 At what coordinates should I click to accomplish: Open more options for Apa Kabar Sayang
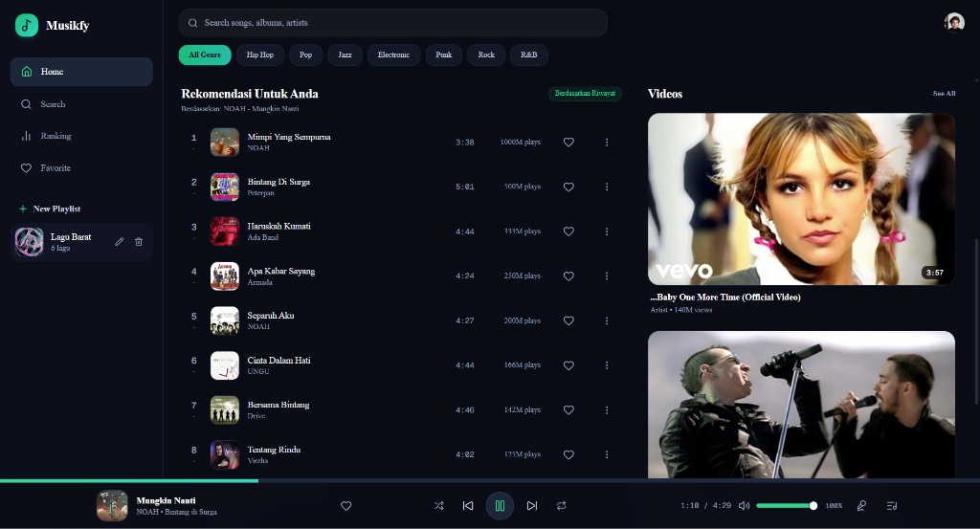click(606, 276)
